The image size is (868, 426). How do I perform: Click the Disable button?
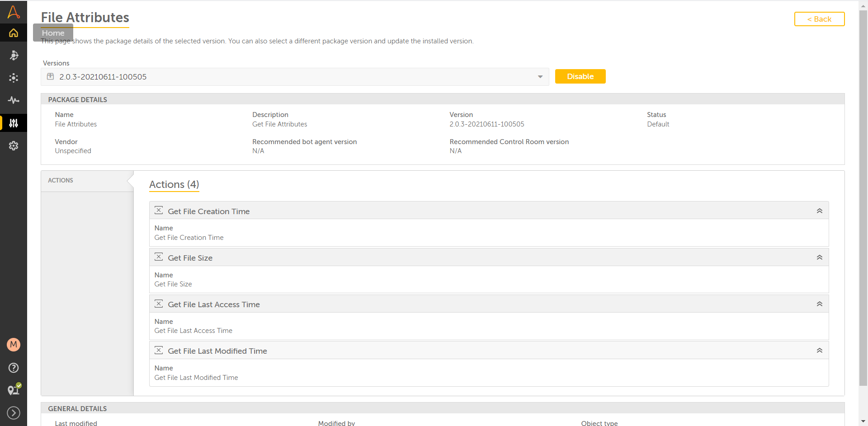580,76
